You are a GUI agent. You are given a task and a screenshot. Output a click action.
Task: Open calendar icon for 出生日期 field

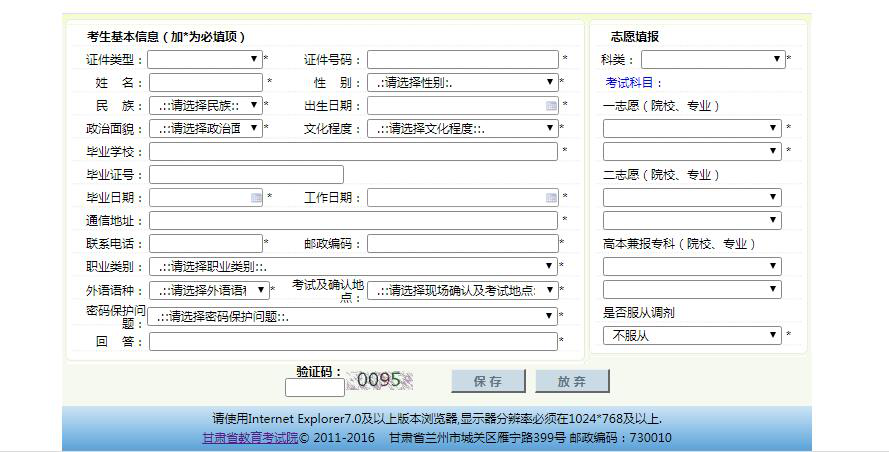click(551, 105)
